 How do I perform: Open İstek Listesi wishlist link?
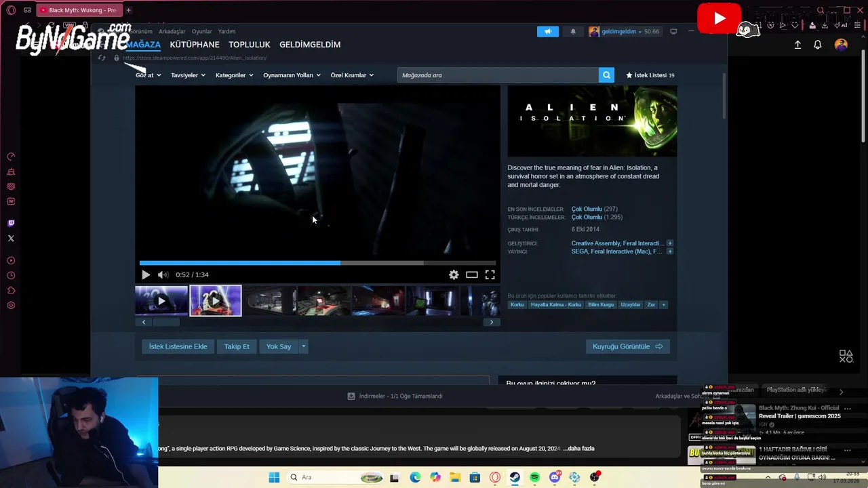coord(650,75)
